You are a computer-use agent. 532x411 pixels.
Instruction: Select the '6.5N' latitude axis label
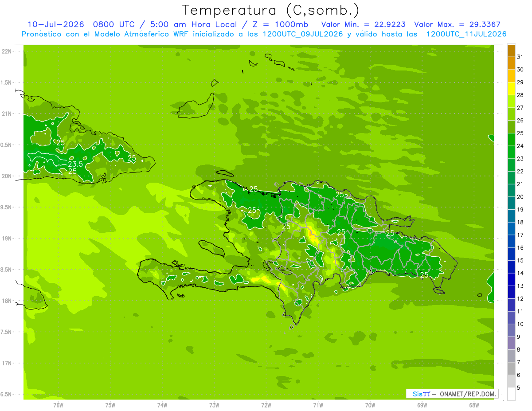(6, 394)
